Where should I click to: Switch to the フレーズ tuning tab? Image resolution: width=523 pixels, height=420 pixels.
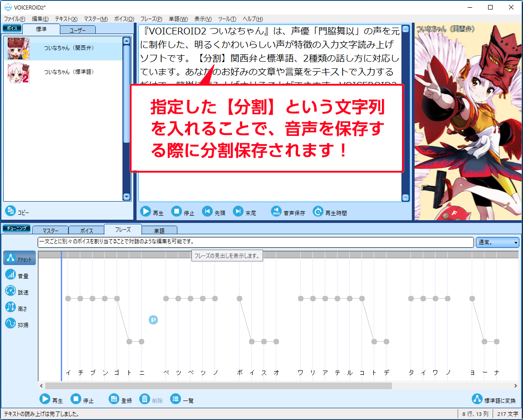click(123, 230)
